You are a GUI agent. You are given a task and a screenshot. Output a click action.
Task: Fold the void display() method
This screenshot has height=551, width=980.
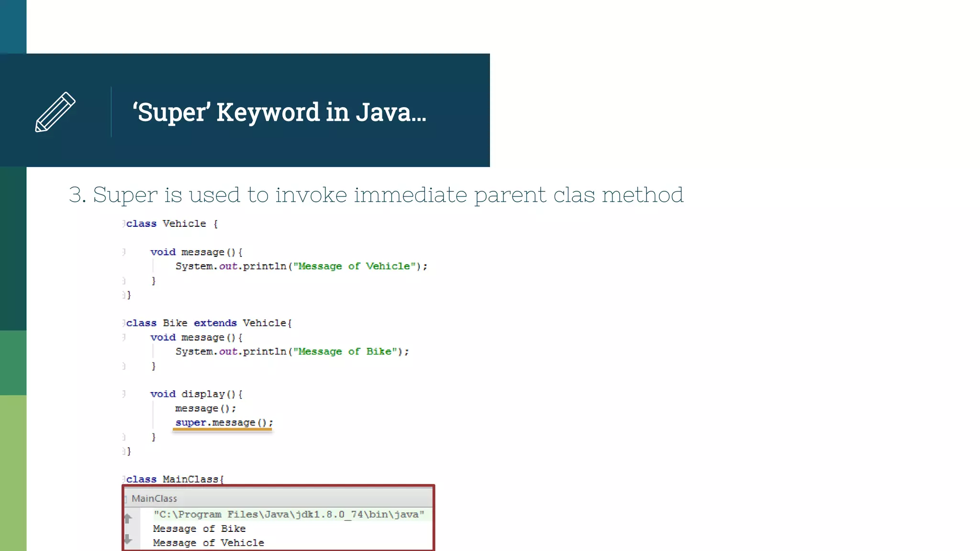click(123, 394)
